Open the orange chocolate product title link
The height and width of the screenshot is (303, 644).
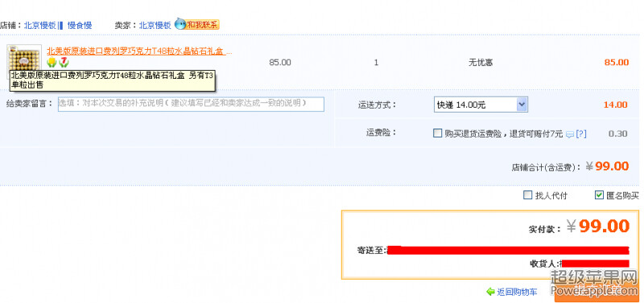click(x=139, y=51)
